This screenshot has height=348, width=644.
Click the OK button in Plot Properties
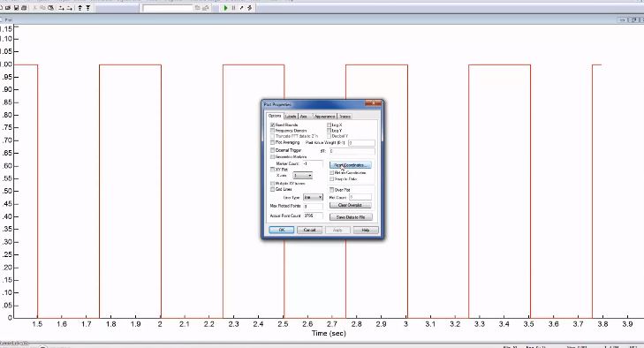pos(281,230)
